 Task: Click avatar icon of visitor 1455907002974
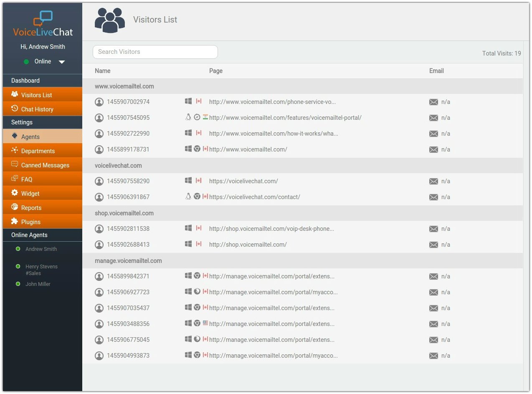point(99,102)
